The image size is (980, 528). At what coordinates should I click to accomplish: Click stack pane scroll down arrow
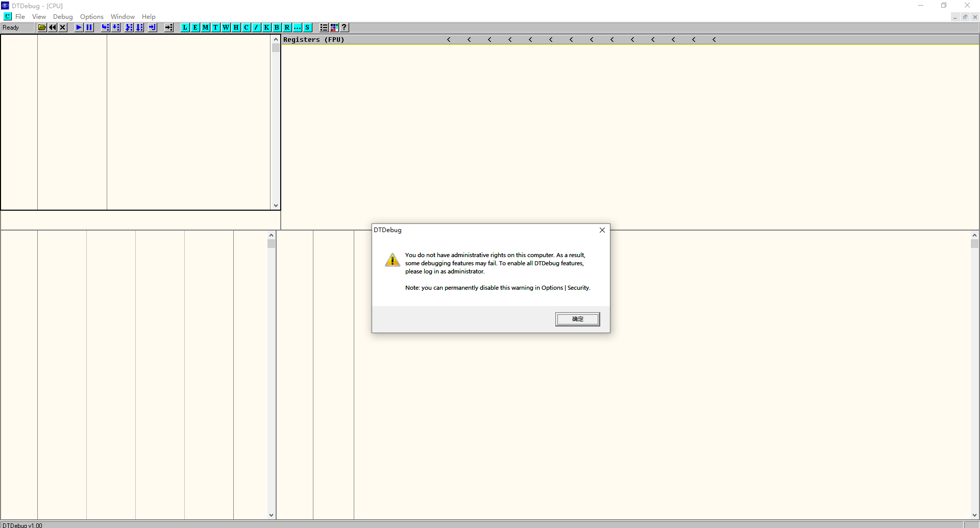pos(974,515)
